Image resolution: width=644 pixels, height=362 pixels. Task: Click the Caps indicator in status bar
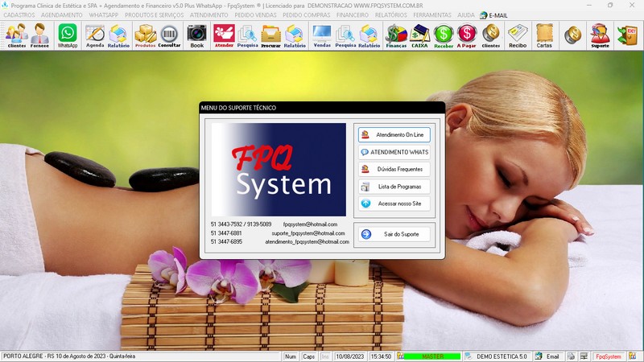308,356
